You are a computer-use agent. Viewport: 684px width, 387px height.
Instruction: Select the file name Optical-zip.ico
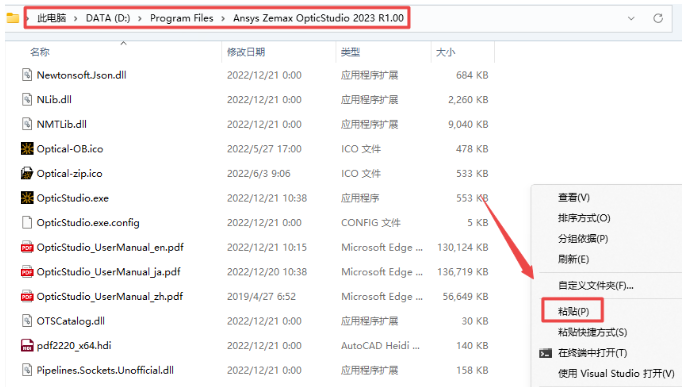[x=69, y=173]
